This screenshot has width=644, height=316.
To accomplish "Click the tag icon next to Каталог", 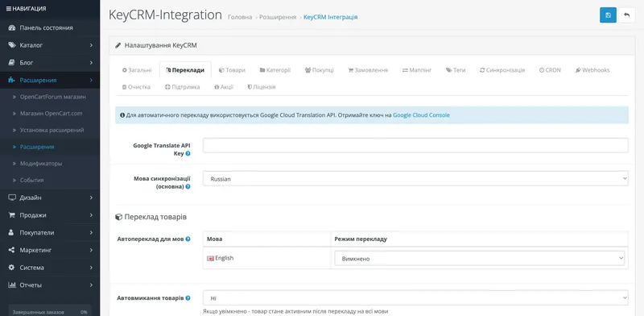I will (11, 45).
